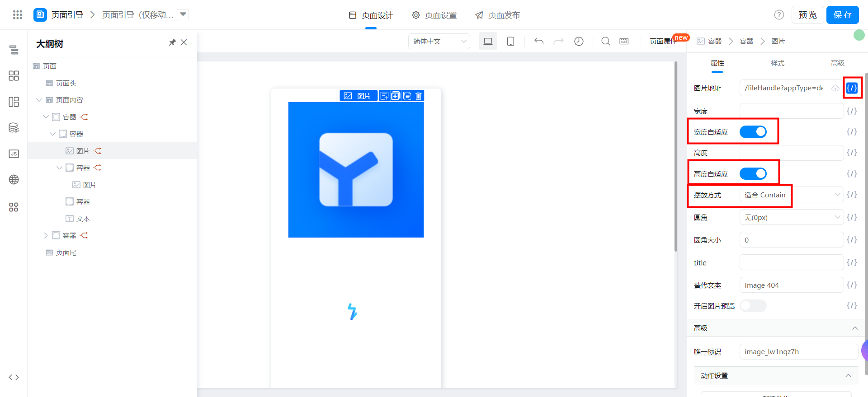868x397 pixels.
Task: Click the help question mark icon
Action: [779, 15]
